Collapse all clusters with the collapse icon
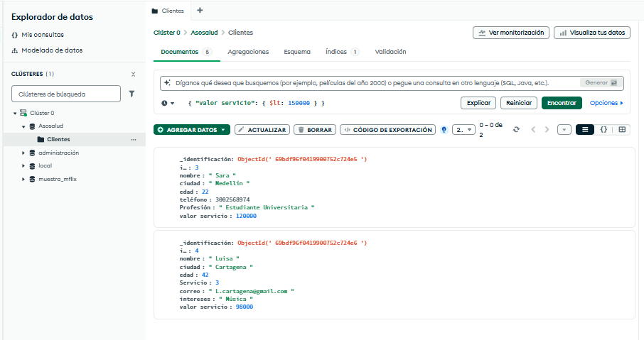 coord(133,74)
